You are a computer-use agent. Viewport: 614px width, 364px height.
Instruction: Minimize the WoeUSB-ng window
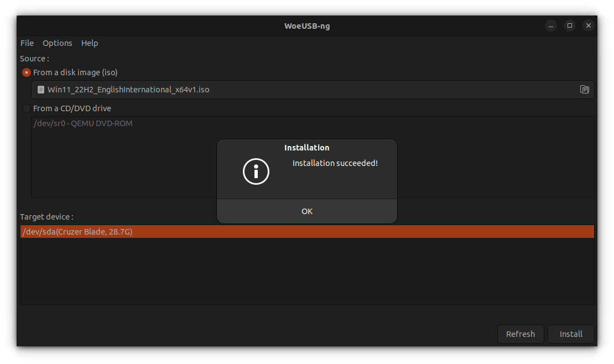click(x=550, y=25)
